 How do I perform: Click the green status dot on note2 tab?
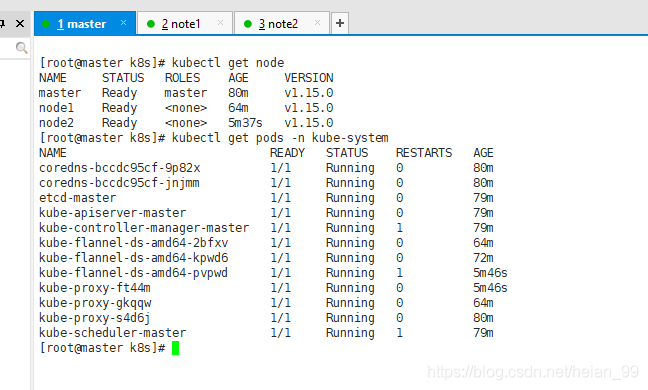pos(248,24)
